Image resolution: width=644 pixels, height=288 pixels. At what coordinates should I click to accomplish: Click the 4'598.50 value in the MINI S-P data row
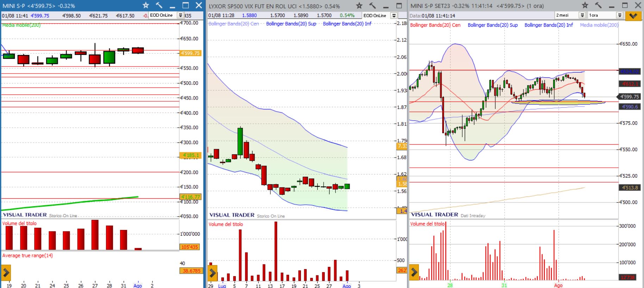[71, 15]
